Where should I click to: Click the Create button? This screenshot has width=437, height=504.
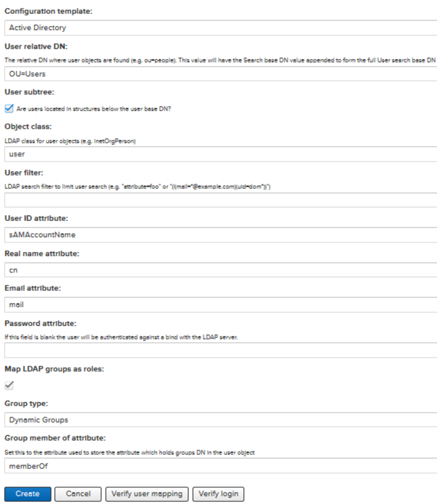click(x=28, y=494)
